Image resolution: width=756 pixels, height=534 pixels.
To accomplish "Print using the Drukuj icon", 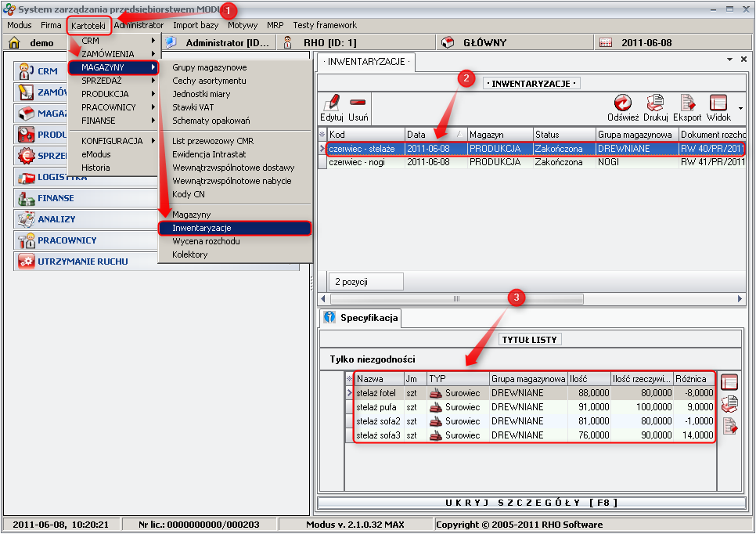I will [x=655, y=103].
